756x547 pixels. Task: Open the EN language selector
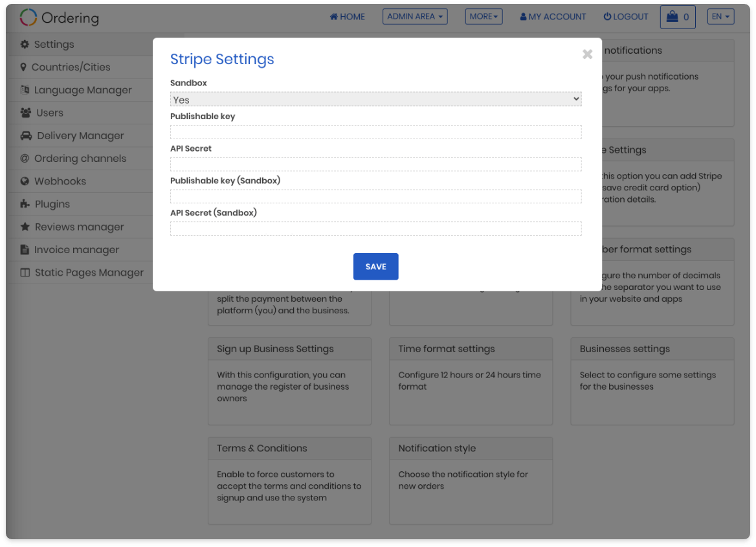tap(721, 16)
